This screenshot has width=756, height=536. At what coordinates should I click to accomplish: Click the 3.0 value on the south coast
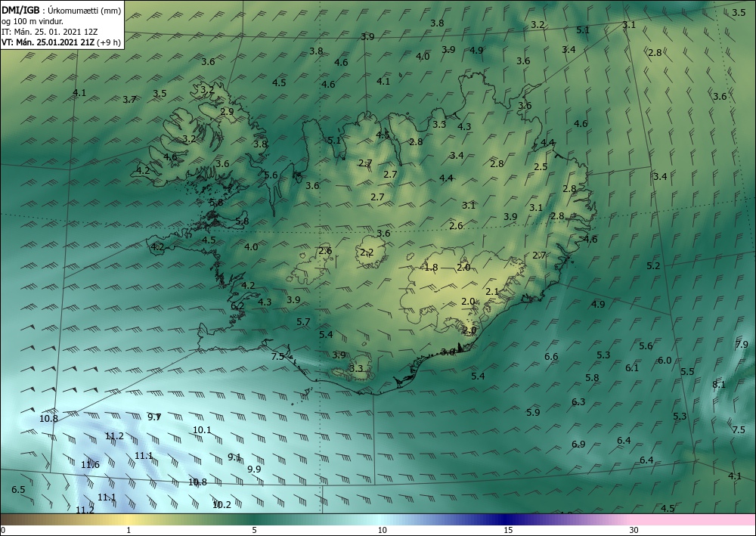[x=448, y=352]
